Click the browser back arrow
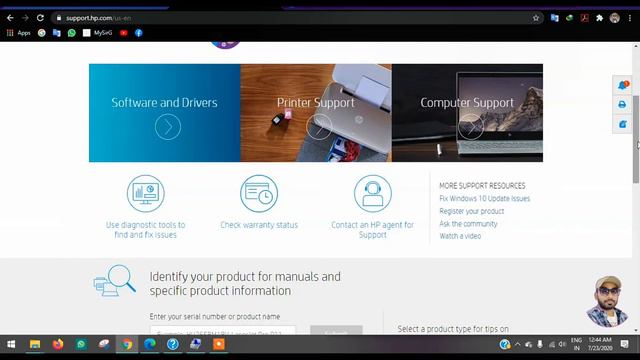This screenshot has height=360, width=640. tap(10, 18)
